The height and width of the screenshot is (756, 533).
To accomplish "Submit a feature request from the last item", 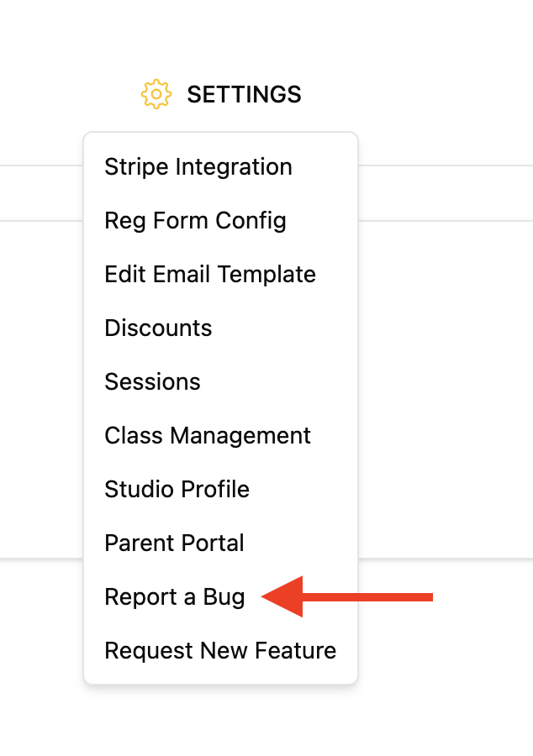I will pyautogui.click(x=220, y=651).
